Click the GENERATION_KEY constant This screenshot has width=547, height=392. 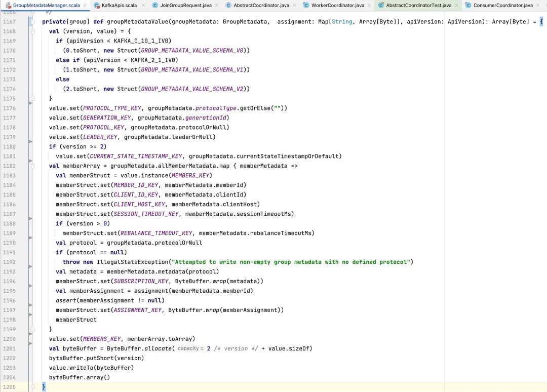[107, 118]
